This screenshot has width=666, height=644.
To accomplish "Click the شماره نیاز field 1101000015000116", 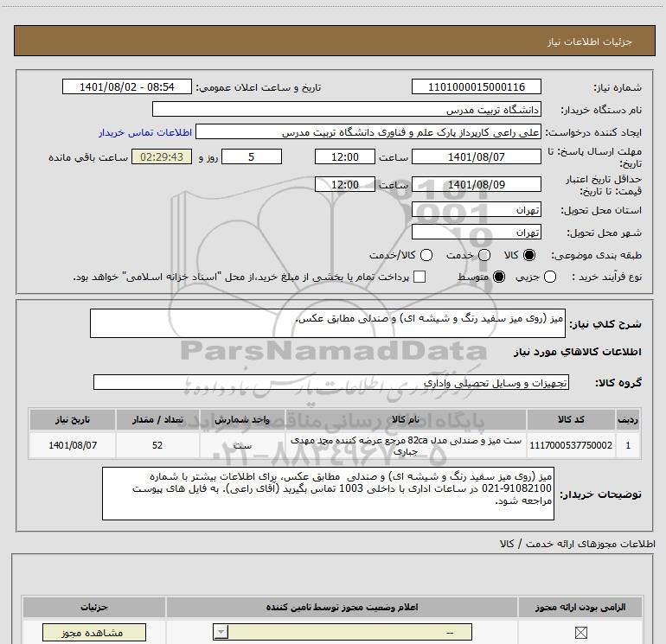I will pyautogui.click(x=476, y=86).
